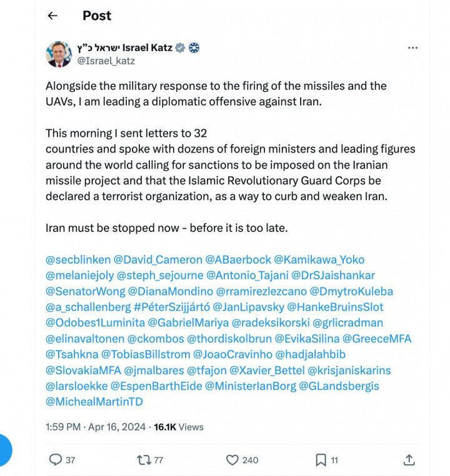Image resolution: width=450 pixels, height=476 pixels.
Task: Click the blue verified badge
Action: pos(180,48)
